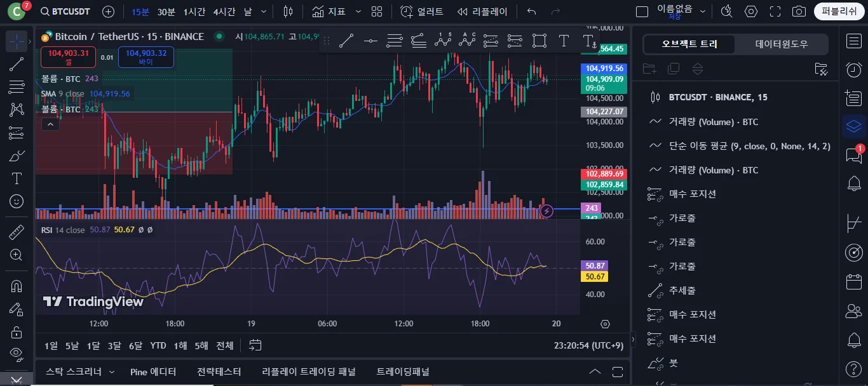
Task: Click the 퍼블리쉬 button
Action: (x=839, y=11)
